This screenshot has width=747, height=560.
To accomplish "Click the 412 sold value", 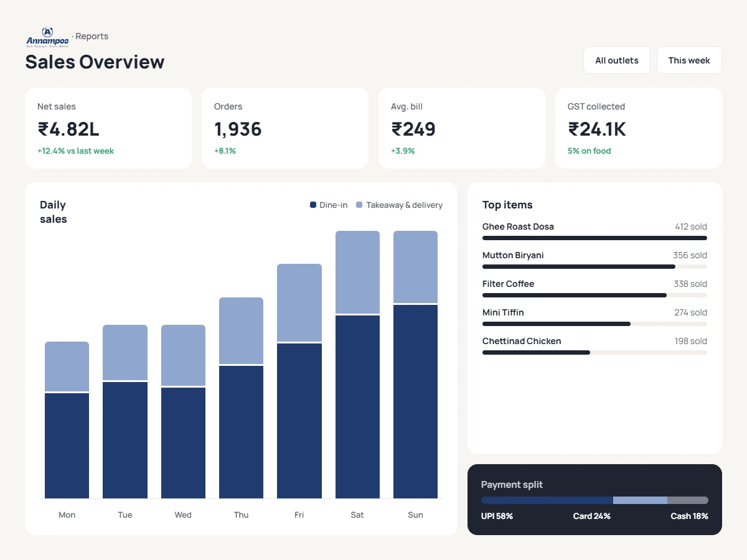I will (x=691, y=226).
